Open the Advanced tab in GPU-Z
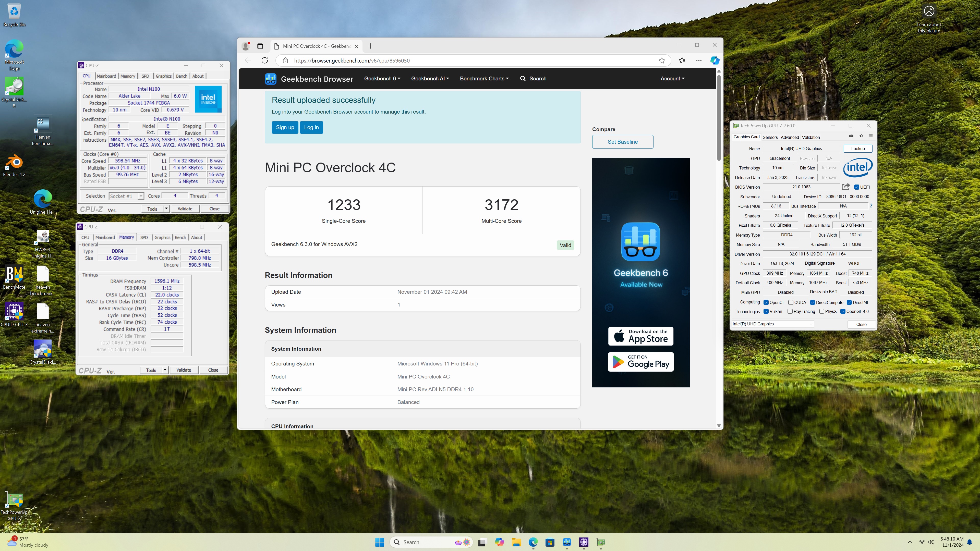The height and width of the screenshot is (551, 980). 790,137
